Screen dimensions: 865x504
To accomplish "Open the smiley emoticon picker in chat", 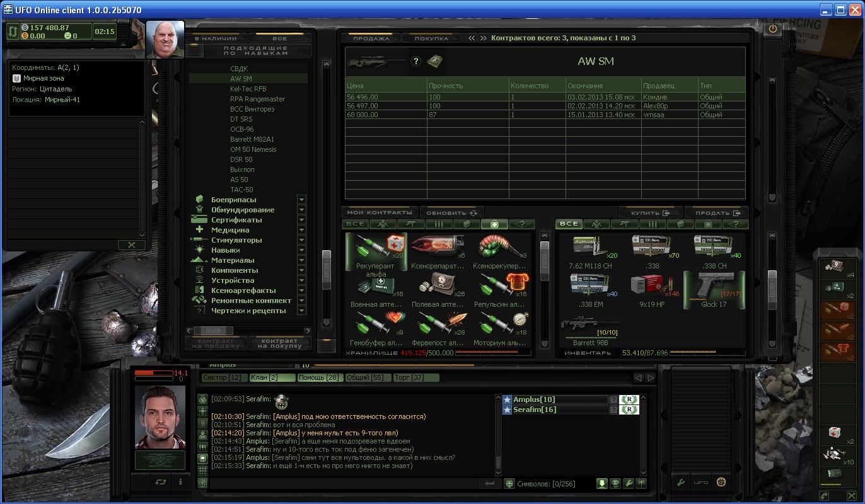I will (509, 483).
